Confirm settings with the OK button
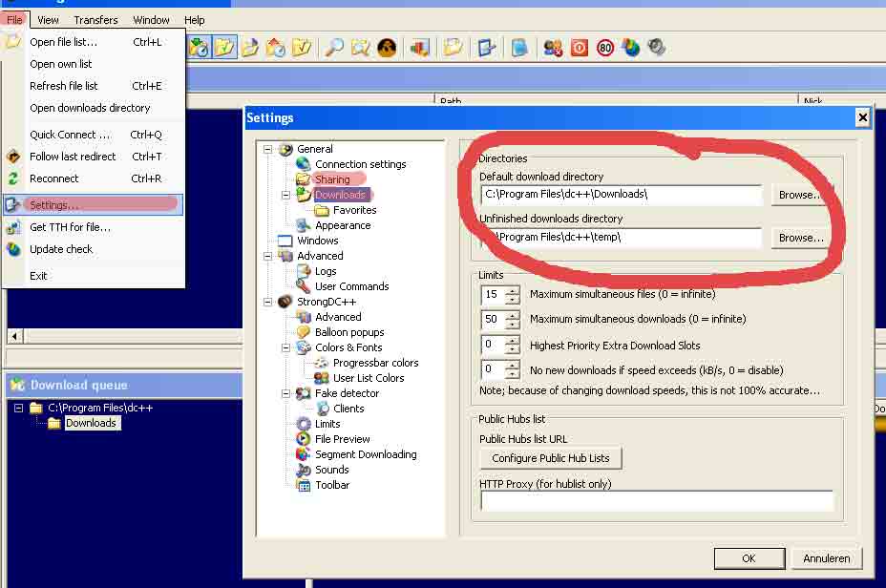Image resolution: width=886 pixels, height=588 pixels. pyautogui.click(x=749, y=558)
